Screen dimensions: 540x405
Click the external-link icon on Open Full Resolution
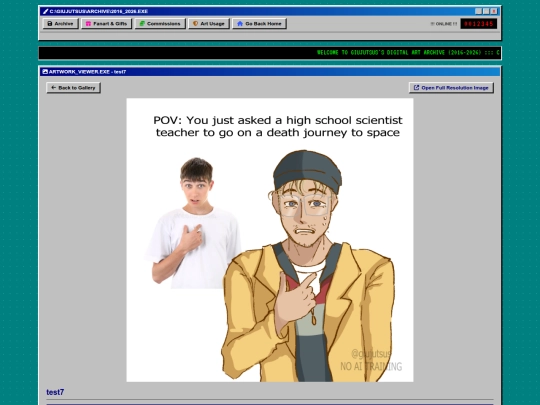pos(416,87)
